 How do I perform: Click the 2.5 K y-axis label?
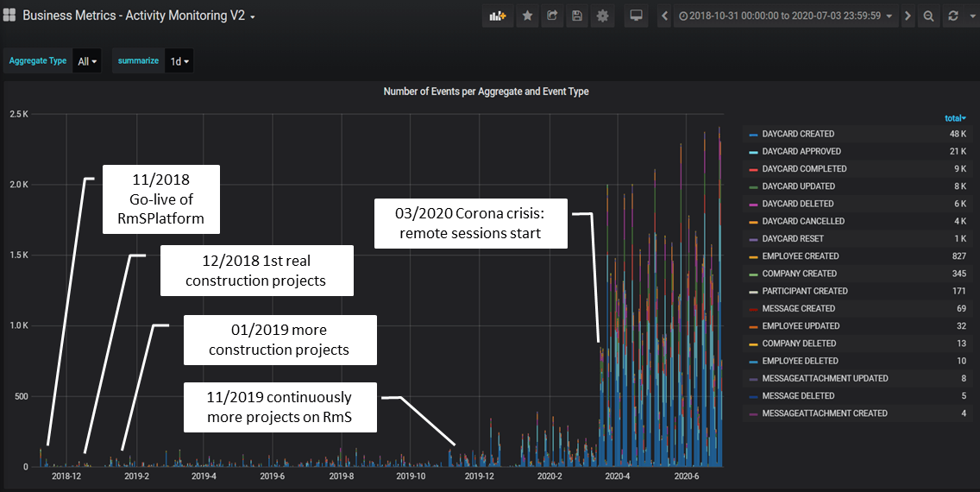19,114
